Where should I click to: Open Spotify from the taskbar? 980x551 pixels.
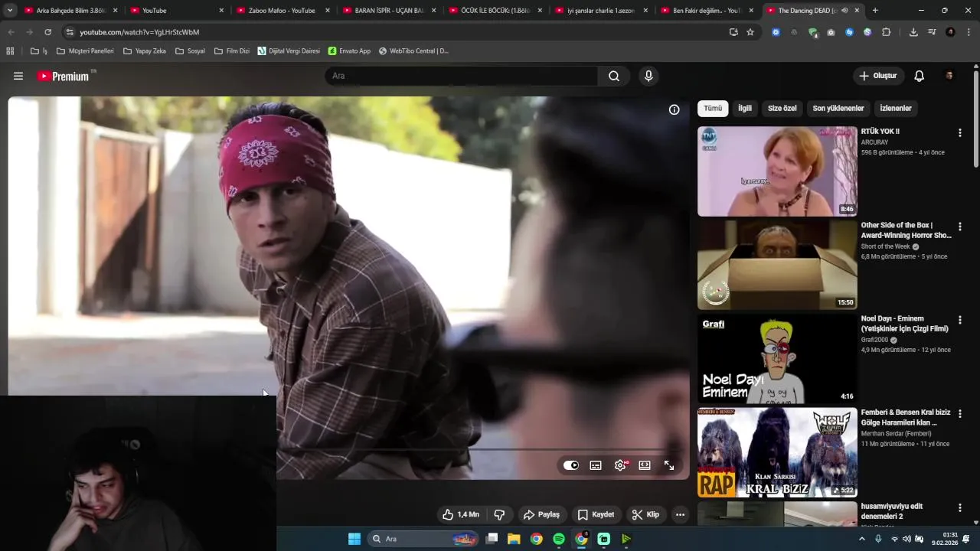click(x=559, y=539)
